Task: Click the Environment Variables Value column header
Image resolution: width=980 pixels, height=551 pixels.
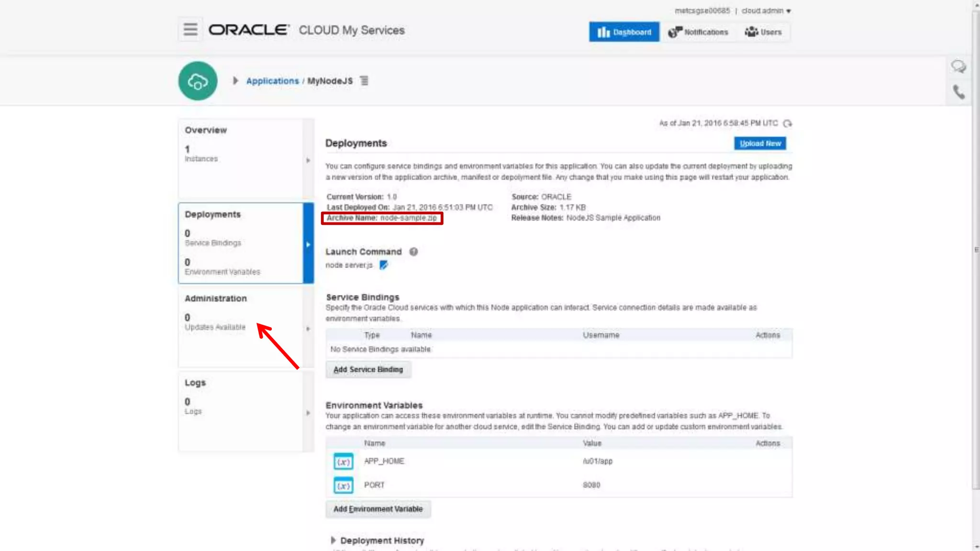Action: (592, 443)
